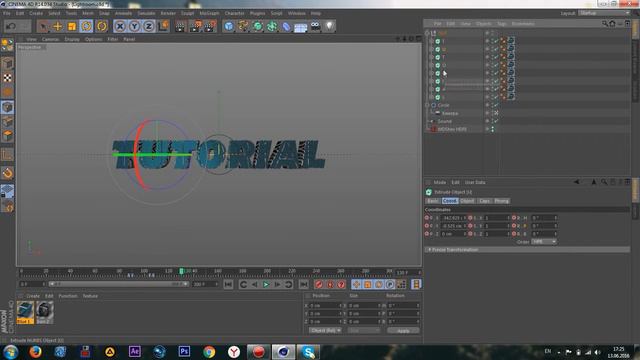Open Tags menu in Object Manager
Screen dimensions: 640x360
coord(502,24)
